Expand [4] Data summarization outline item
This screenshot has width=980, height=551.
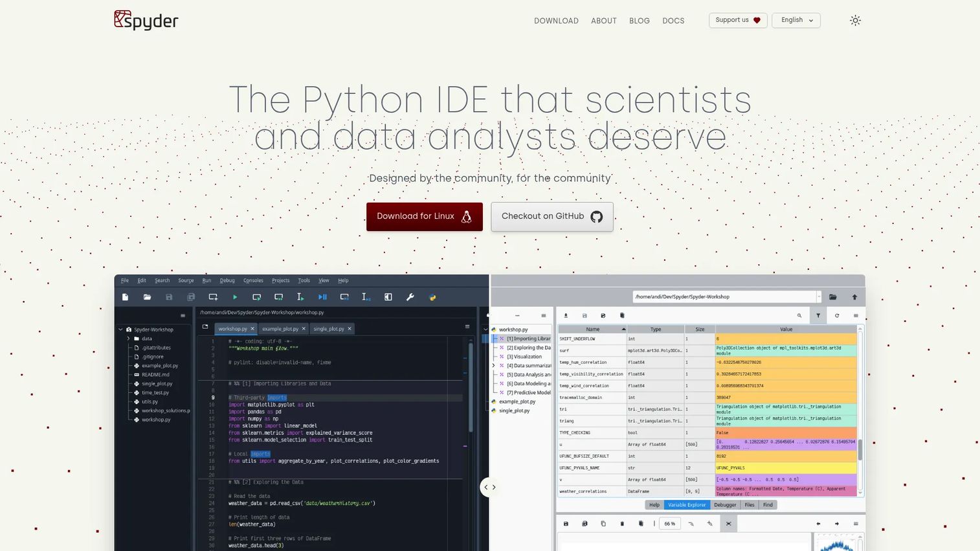494,366
